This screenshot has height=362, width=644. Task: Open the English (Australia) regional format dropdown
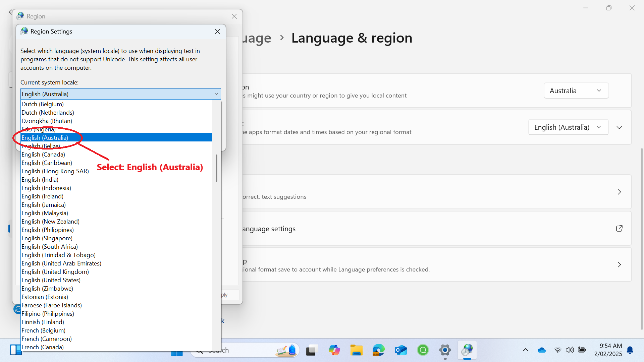tap(568, 127)
